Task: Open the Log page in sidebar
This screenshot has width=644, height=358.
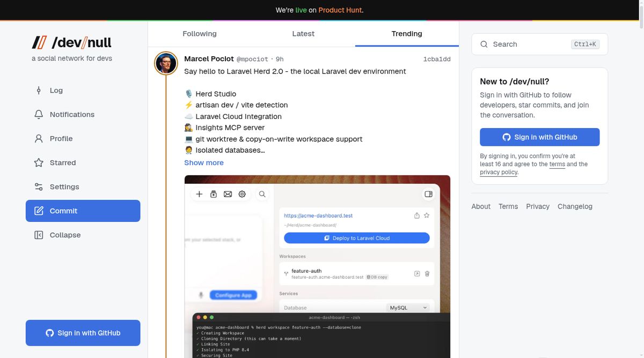Action: click(83, 91)
